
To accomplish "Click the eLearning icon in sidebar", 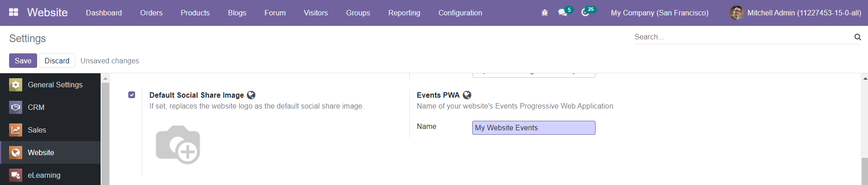I will click(x=15, y=175).
